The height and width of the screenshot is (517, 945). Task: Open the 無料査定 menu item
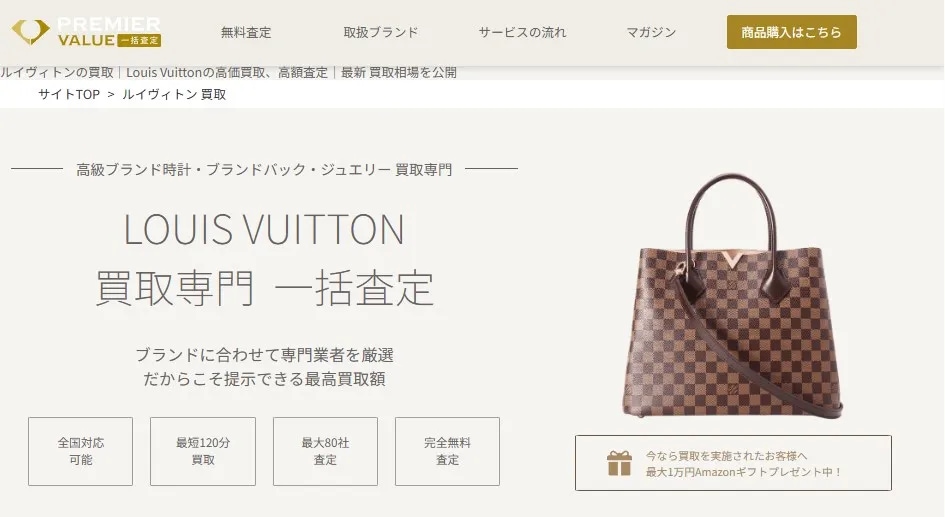pos(246,33)
